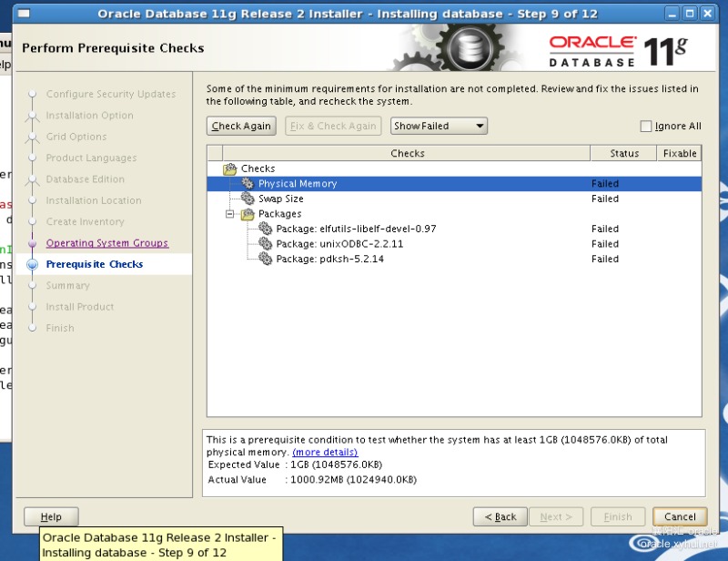The height and width of the screenshot is (561, 728).
Task: Maximize the Oracle installer window
Action: (690, 14)
